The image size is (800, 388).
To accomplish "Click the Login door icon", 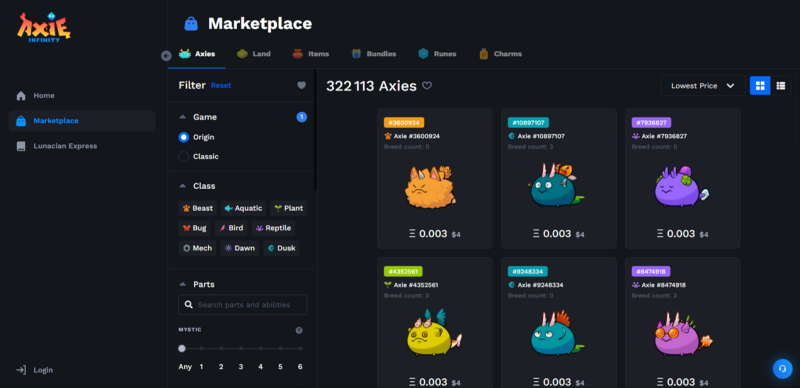I will (21, 370).
